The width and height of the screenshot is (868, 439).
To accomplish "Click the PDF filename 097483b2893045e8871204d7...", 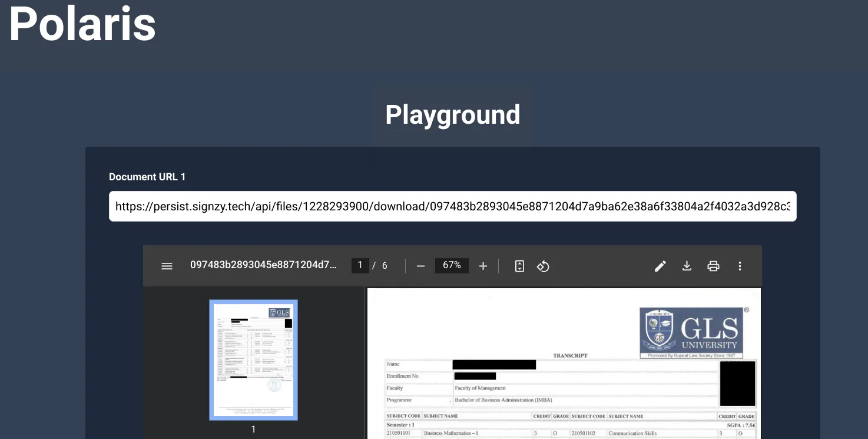I will pos(263,265).
